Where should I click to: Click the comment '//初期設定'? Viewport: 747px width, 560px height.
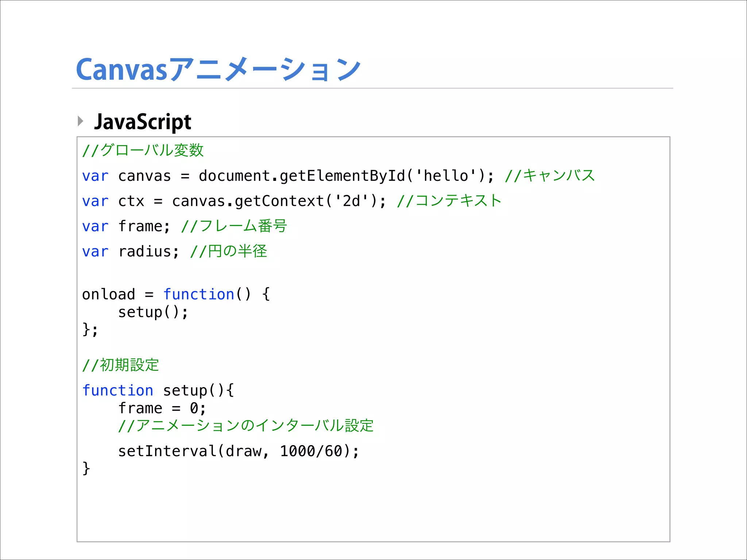(120, 365)
